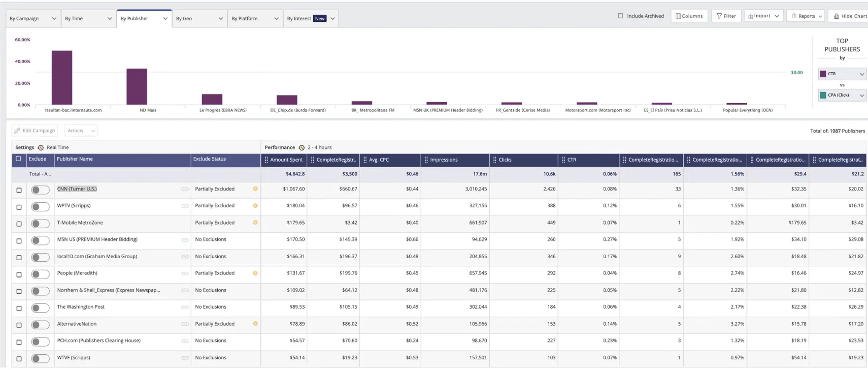The height and width of the screenshot is (370, 868).
Task: Click the Edit Campaign button
Action: (35, 131)
